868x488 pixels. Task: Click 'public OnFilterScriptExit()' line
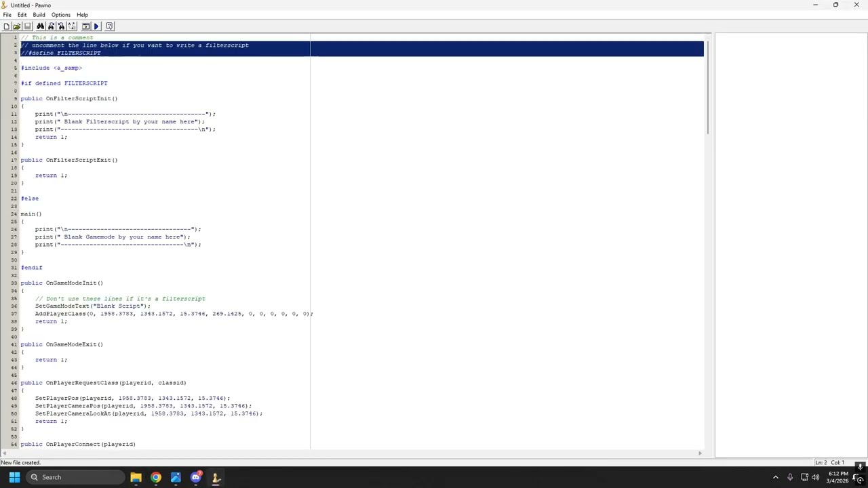pos(69,160)
